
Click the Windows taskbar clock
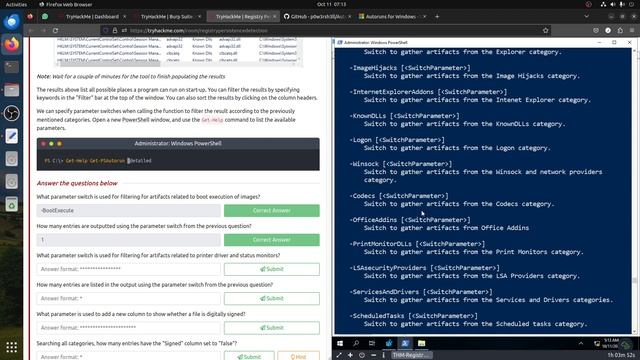click(x=611, y=343)
